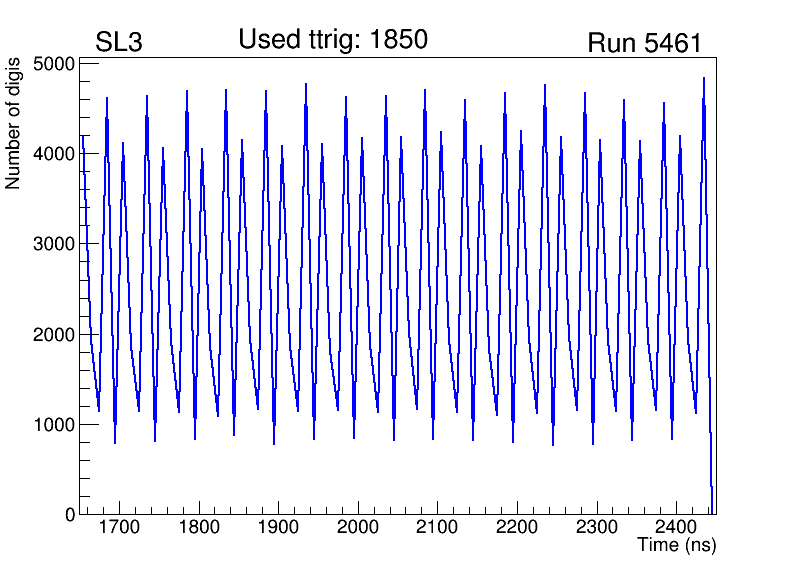Click the 2100 x-axis tick label
Image resolution: width=796 pixels, height=572 pixels.
[x=437, y=527]
